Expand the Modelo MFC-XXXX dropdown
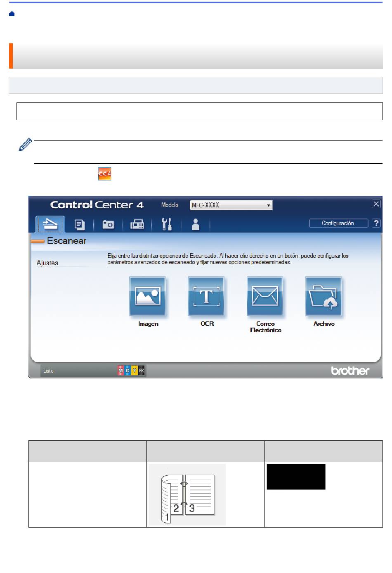Screen dimensions: 392x573 pyautogui.click(x=231, y=205)
